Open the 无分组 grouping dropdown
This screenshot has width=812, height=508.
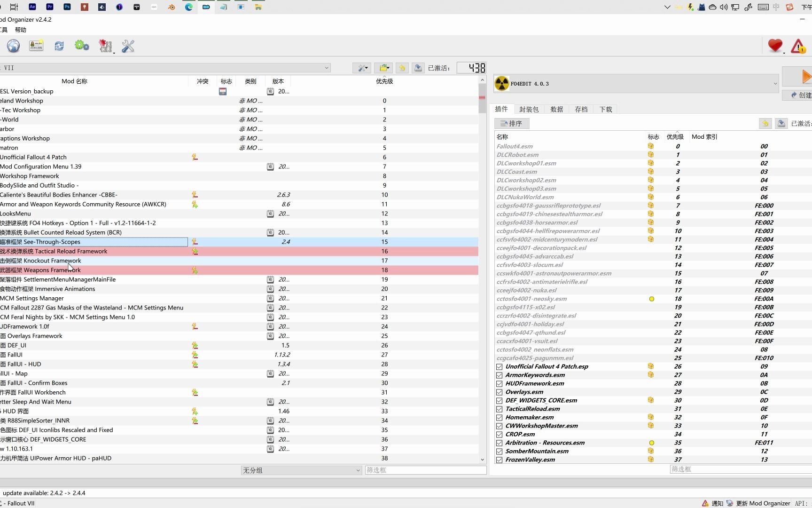[x=301, y=470]
